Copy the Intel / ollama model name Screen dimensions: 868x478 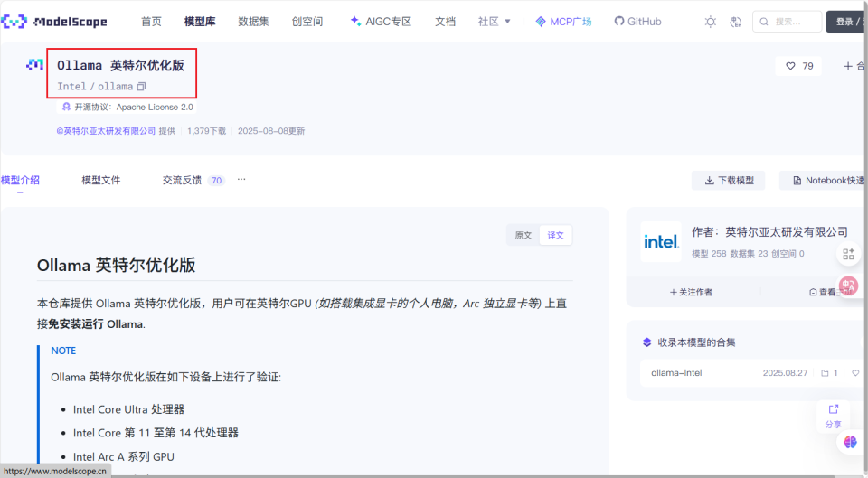click(142, 87)
